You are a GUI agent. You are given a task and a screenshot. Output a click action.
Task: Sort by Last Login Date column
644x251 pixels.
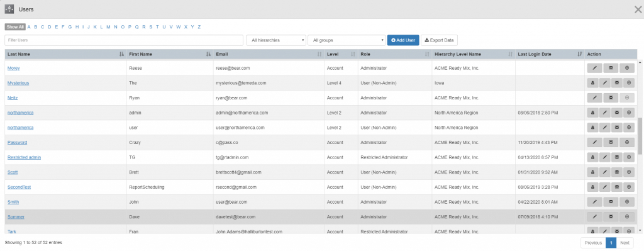pyautogui.click(x=550, y=54)
